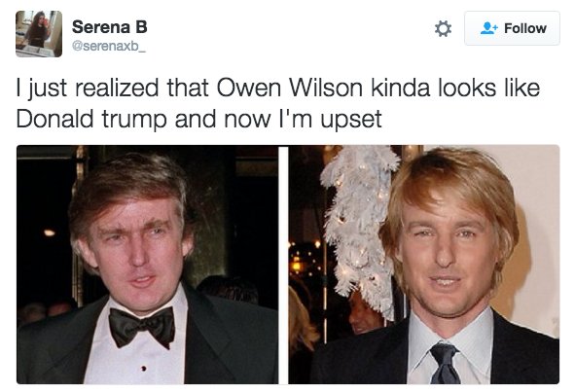
Task: Click the person-plus icon in Follow button
Action: coord(488,28)
